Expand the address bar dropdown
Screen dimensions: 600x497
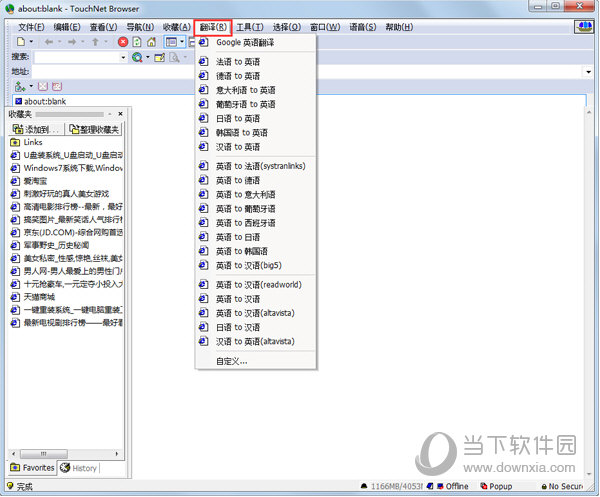click(589, 72)
